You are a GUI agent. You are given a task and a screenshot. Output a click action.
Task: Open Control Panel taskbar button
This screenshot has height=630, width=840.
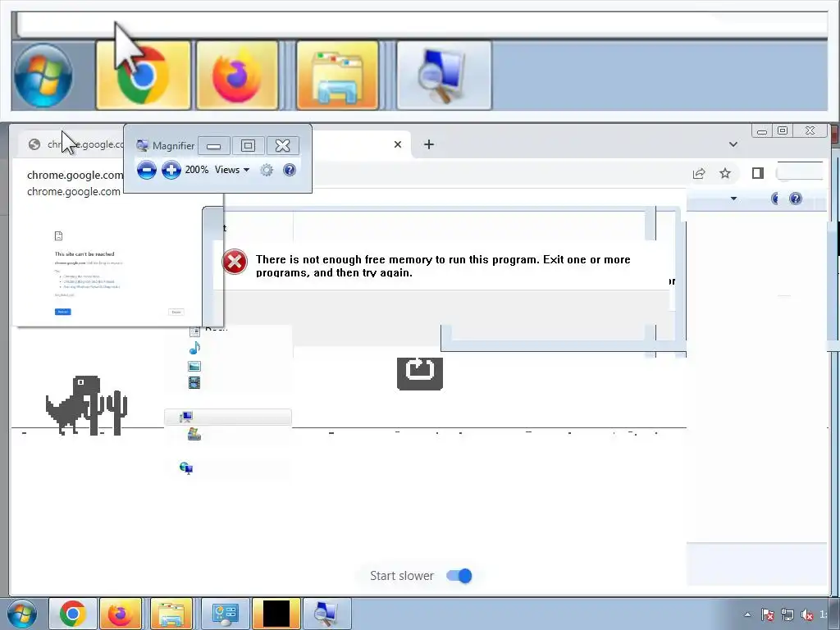point(226,614)
